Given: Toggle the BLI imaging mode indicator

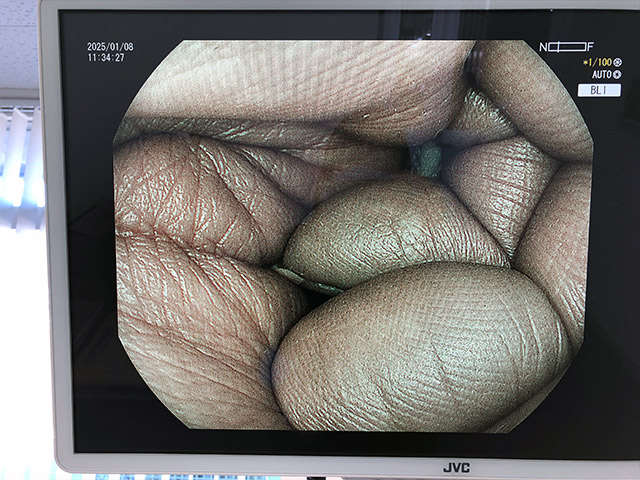Looking at the screenshot, I should [x=599, y=90].
